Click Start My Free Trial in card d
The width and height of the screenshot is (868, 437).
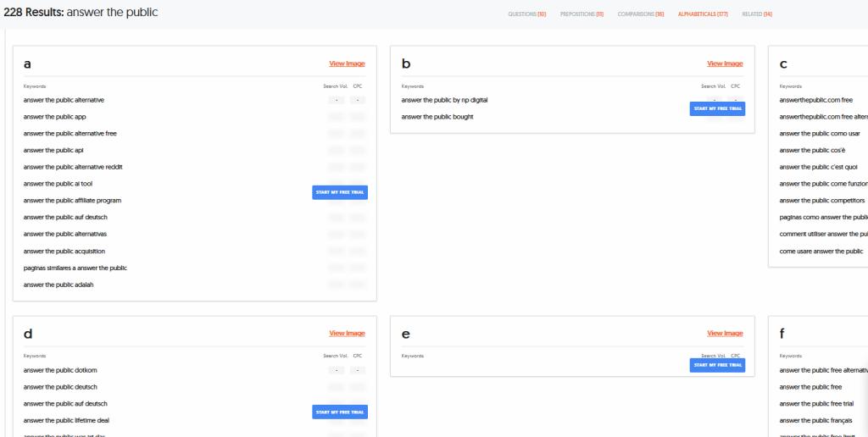(340, 412)
